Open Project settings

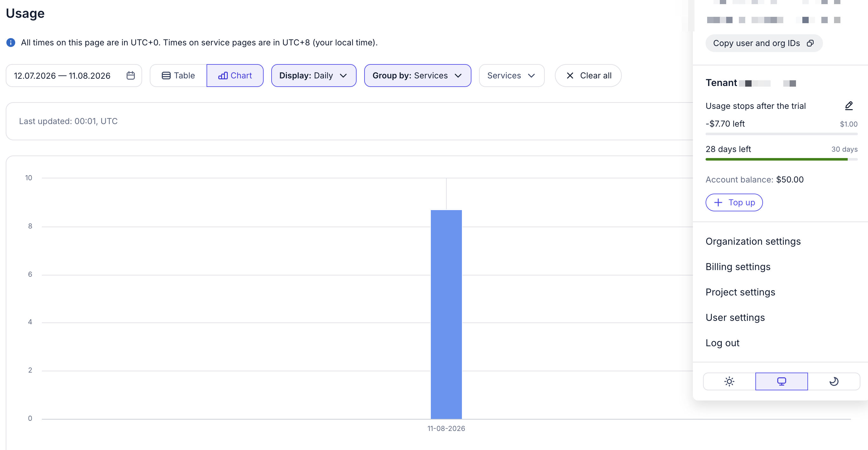[740, 292]
